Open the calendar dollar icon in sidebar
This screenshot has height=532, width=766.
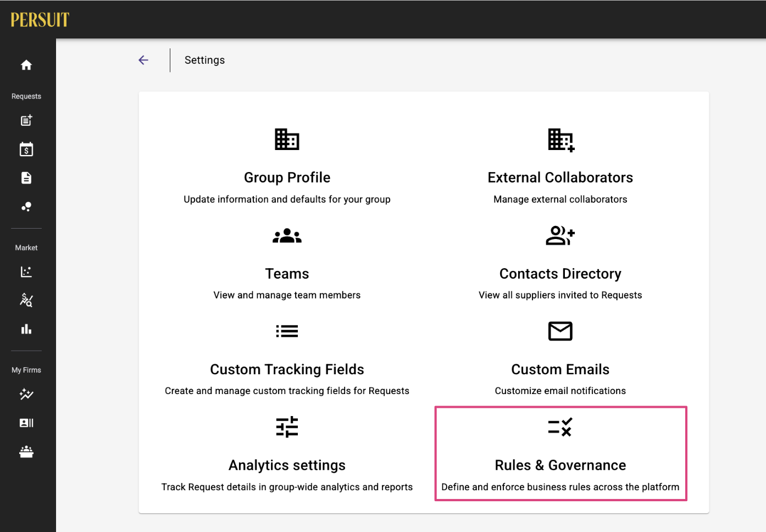pos(26,149)
